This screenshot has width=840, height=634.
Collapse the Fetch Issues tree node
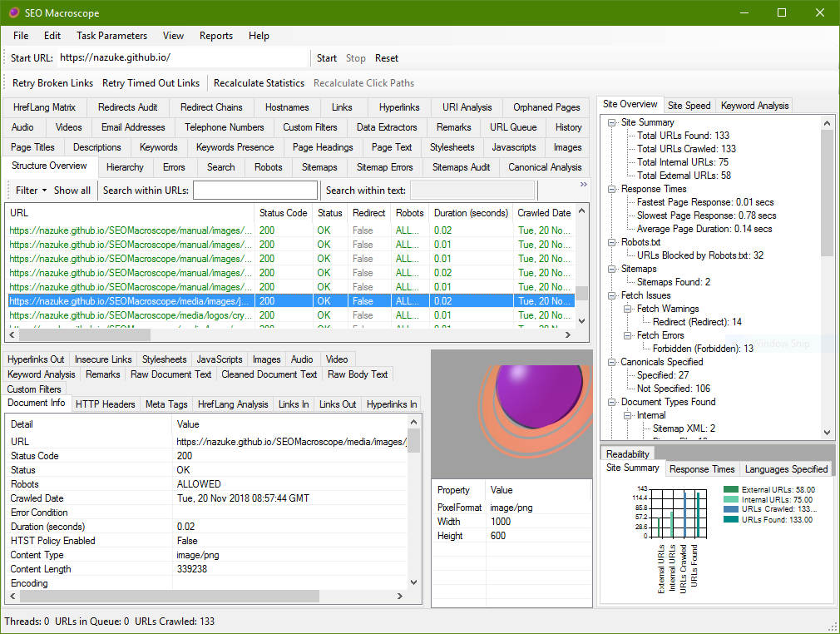click(611, 296)
